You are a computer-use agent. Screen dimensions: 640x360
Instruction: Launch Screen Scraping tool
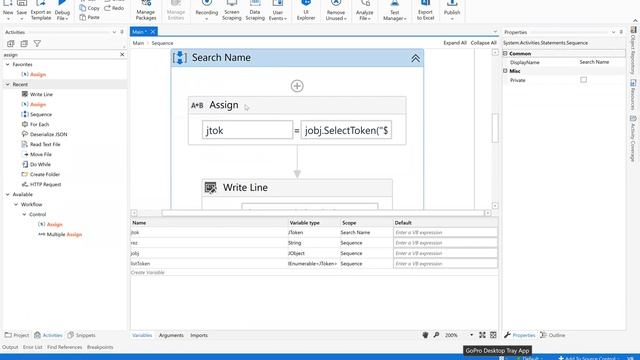tap(231, 10)
